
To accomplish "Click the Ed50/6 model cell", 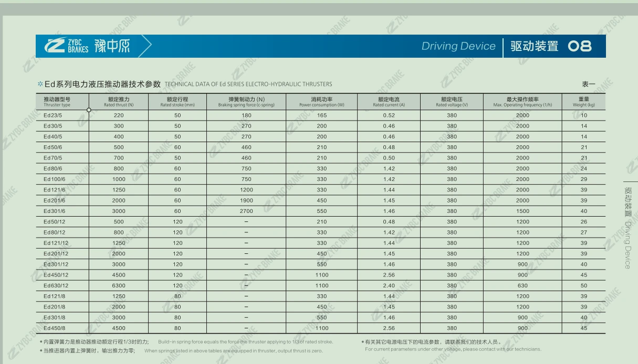I will point(53,147).
